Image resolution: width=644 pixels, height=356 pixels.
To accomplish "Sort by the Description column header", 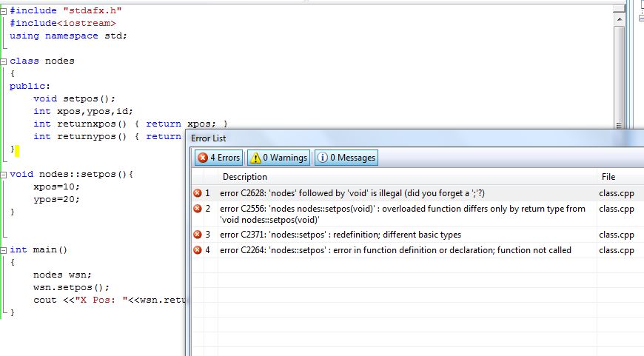I will click(x=407, y=177).
